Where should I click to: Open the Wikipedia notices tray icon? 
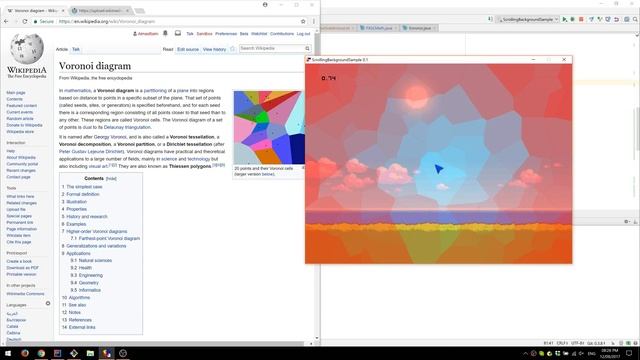[x=178, y=33]
